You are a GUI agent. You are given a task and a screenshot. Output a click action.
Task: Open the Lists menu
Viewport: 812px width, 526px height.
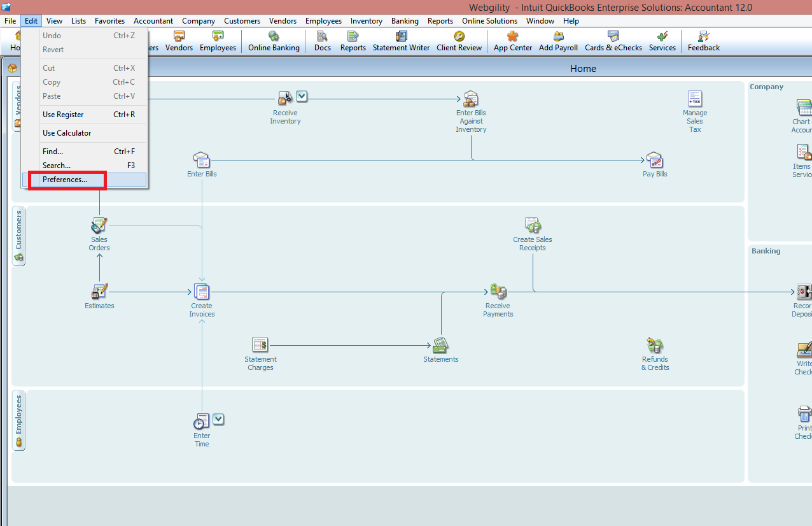coord(79,21)
